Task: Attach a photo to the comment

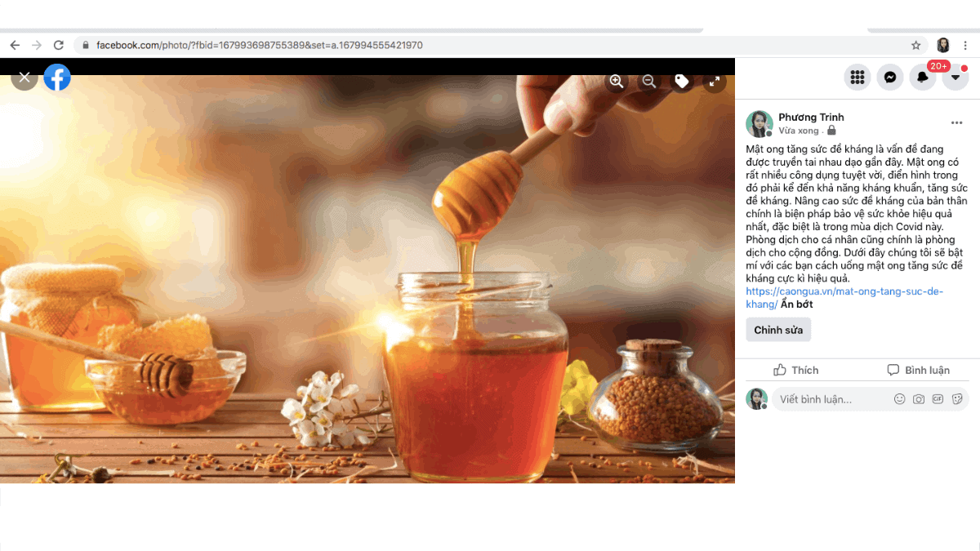Action: (x=919, y=399)
